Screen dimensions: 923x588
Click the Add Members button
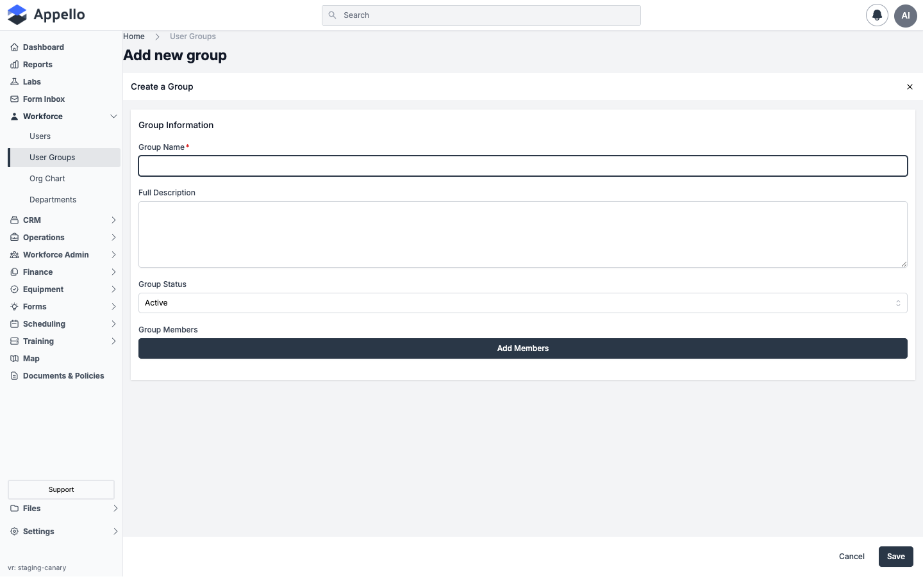pos(523,348)
